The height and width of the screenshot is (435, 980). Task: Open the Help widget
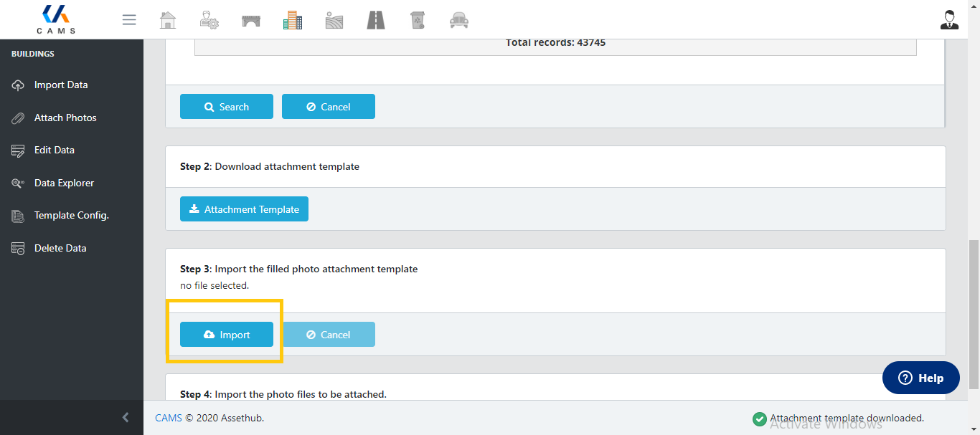[921, 378]
